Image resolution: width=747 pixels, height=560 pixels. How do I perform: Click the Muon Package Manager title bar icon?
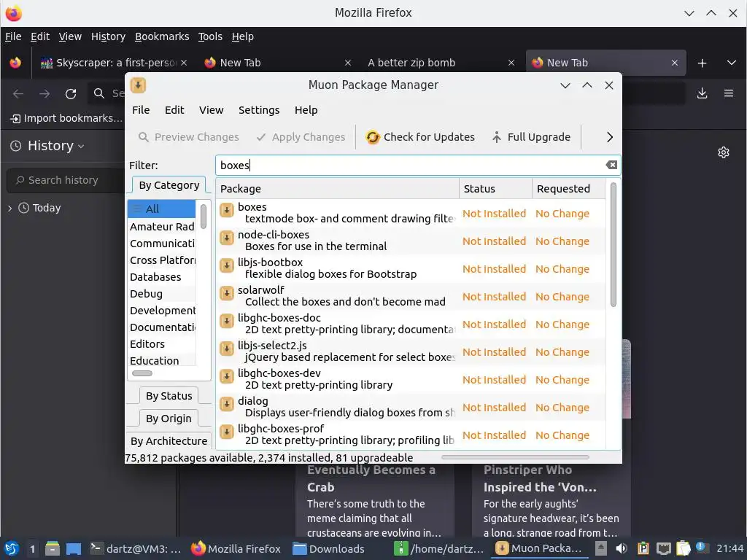pos(138,85)
